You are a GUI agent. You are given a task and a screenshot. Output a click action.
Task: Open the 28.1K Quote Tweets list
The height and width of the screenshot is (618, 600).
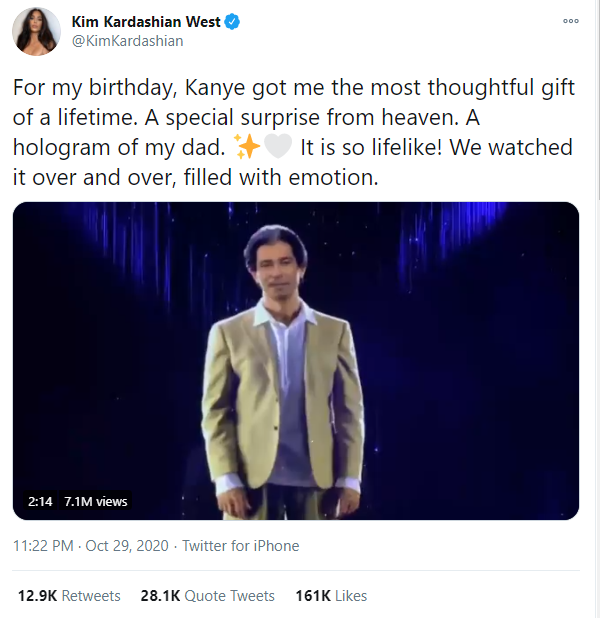pyautogui.click(x=207, y=596)
